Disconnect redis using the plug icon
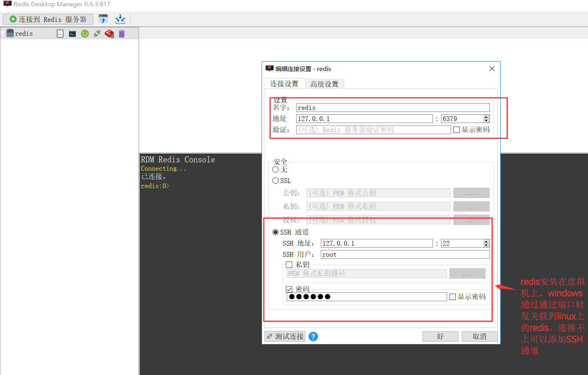This screenshot has width=588, height=375. pos(97,34)
